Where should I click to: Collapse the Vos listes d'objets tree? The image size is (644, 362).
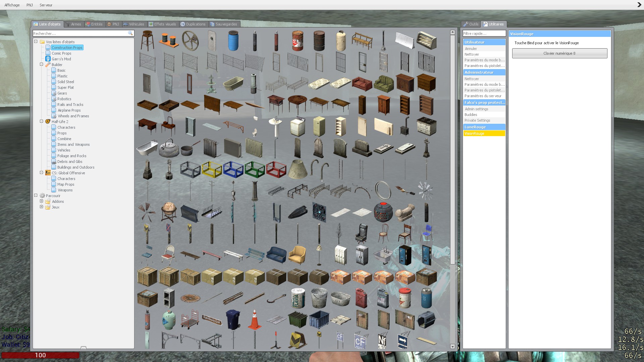pos(36,42)
